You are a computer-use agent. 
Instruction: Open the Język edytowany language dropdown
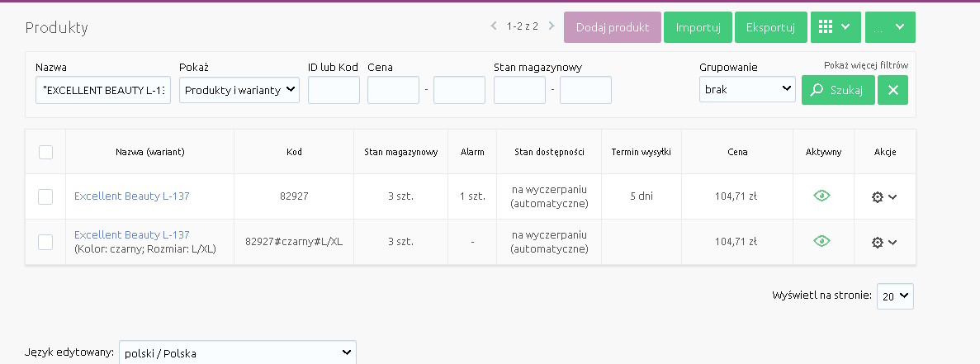(238, 352)
